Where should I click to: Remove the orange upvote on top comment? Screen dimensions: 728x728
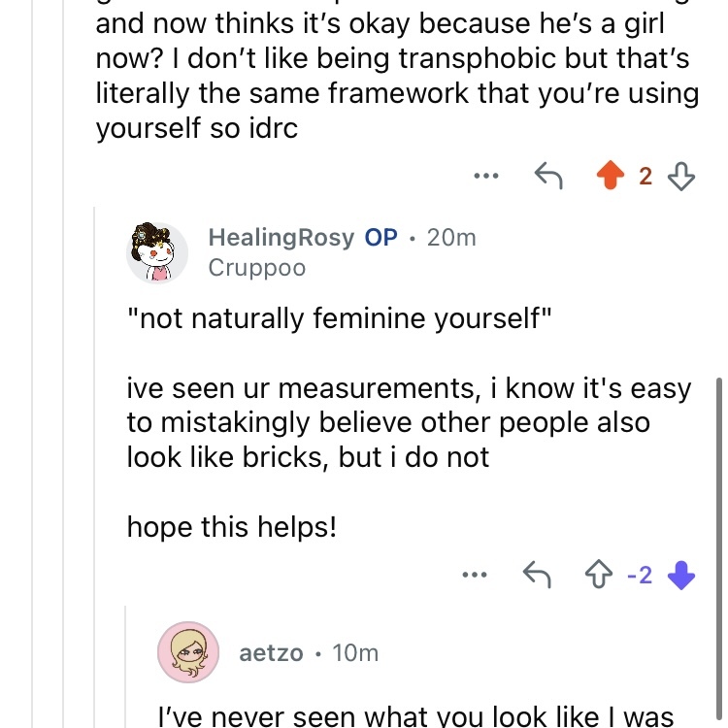click(610, 177)
